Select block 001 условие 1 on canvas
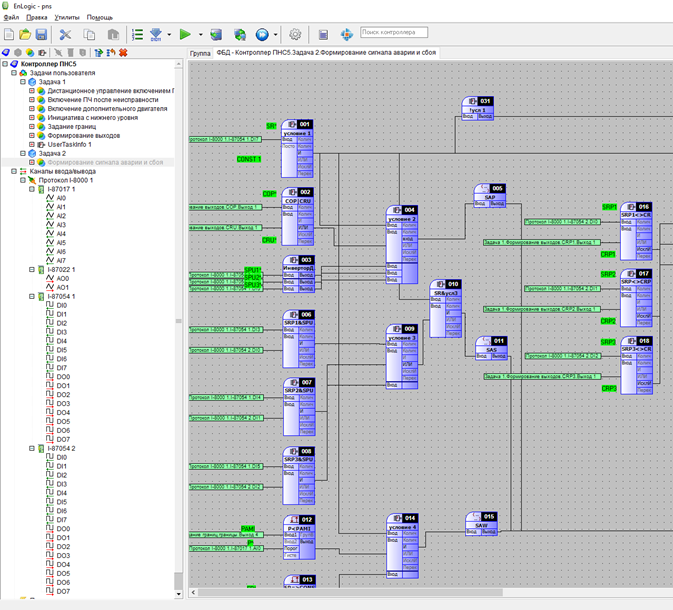Image resolution: width=673 pixels, height=610 pixels. pos(297,149)
